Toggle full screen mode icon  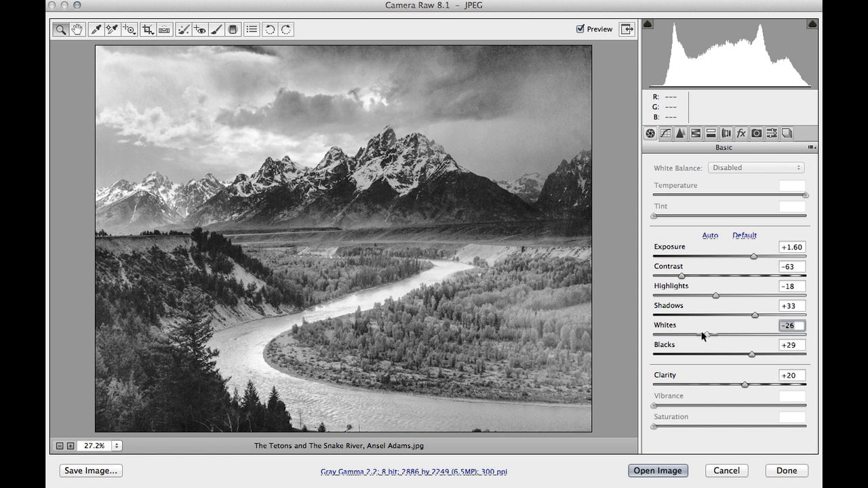627,29
